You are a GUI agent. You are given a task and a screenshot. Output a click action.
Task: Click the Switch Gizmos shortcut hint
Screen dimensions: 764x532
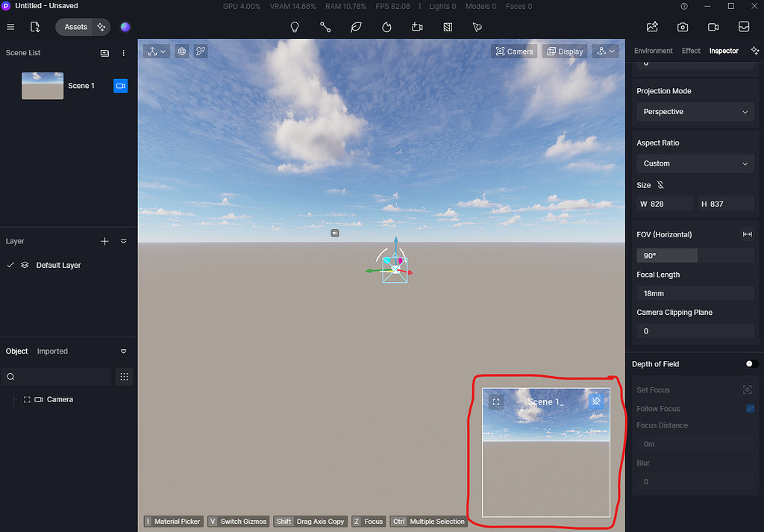238,522
